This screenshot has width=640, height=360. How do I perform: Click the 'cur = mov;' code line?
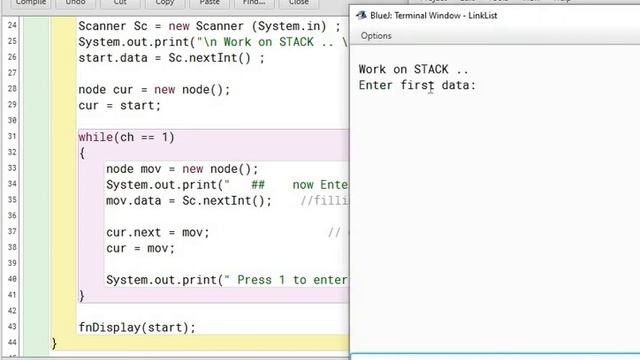click(x=140, y=249)
